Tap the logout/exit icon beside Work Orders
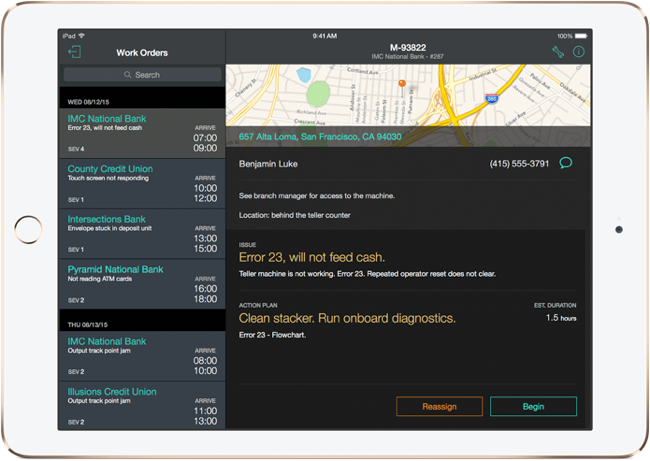The width and height of the screenshot is (650, 461). coord(74,52)
